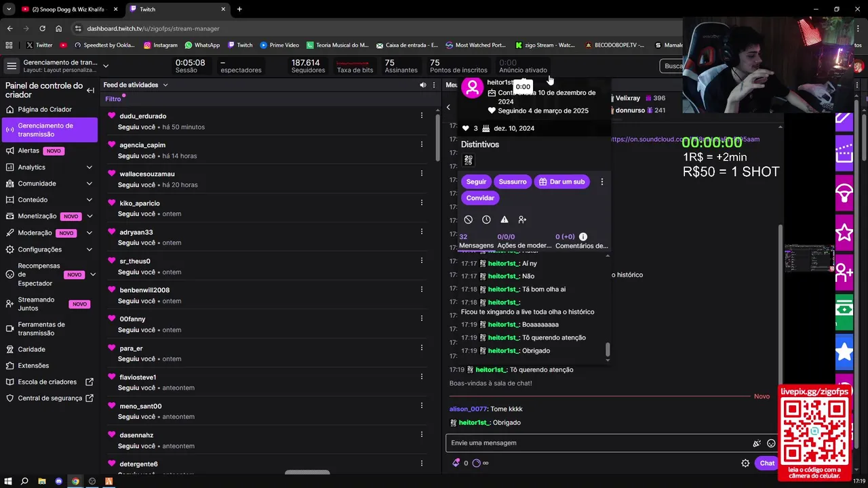Click the purple Chat send button

coord(767,463)
